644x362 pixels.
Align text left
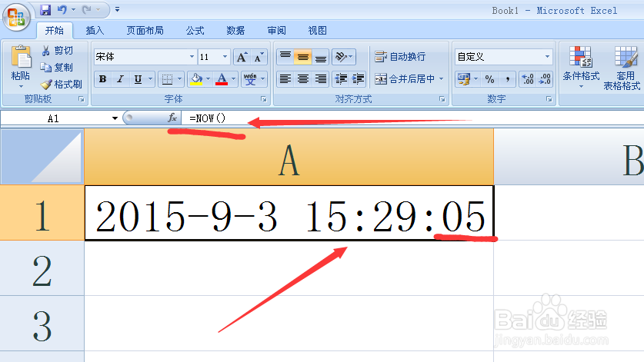click(x=285, y=79)
